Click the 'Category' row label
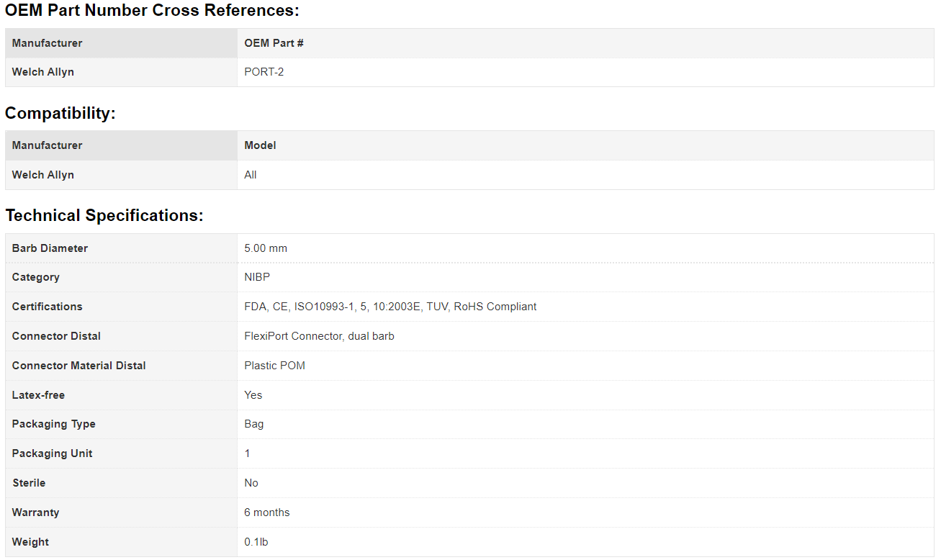The height and width of the screenshot is (560, 941). (x=36, y=277)
